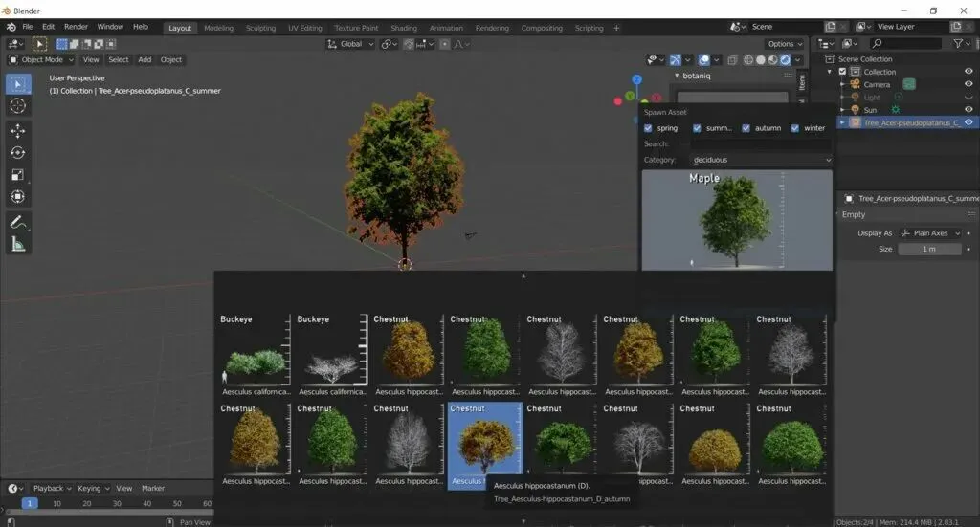This screenshot has width=980, height=527.
Task: Open the Playback popover in timeline
Action: click(49, 488)
